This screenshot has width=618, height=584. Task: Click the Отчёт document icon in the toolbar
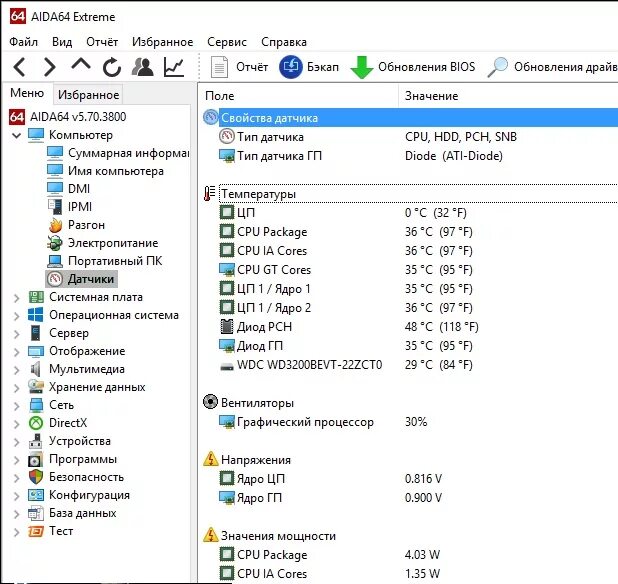[219, 67]
